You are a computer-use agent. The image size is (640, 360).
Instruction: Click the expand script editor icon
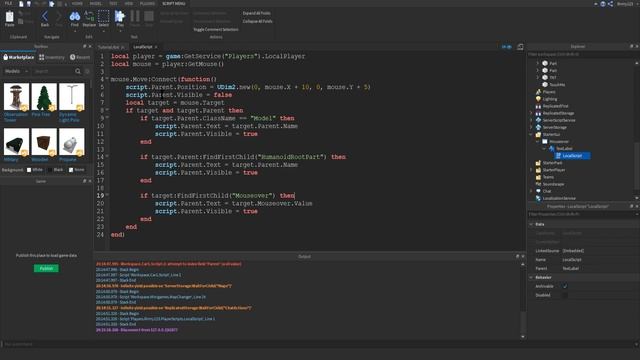520,47
